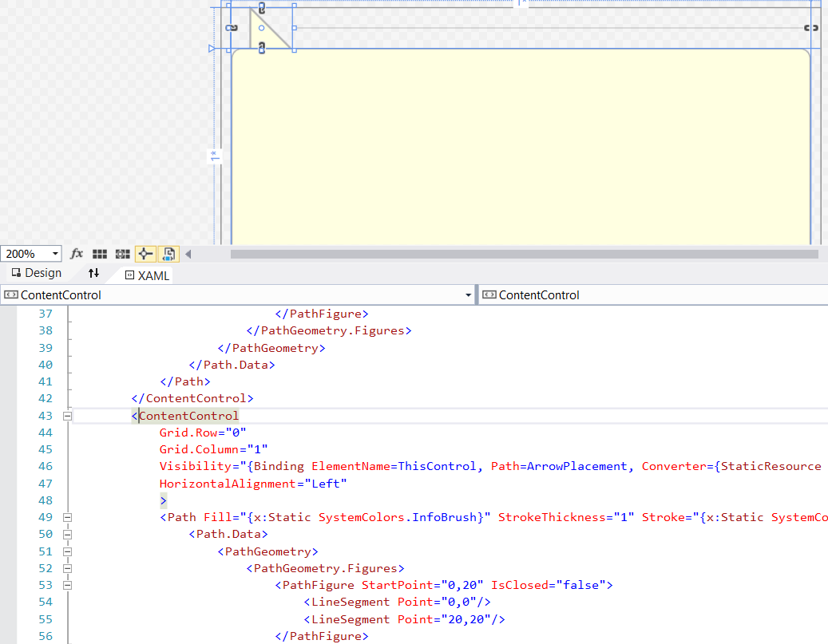
Task: Collapse the ContentControl element at line 43
Action: [x=67, y=415]
